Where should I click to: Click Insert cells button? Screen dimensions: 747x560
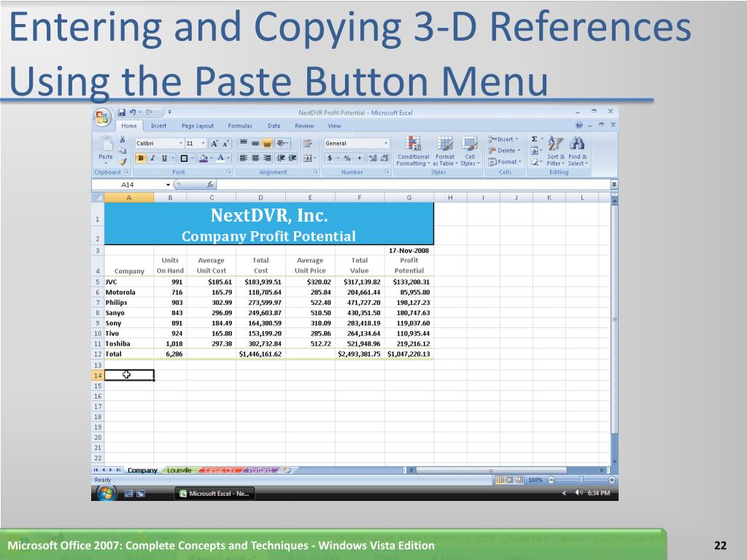pos(503,139)
